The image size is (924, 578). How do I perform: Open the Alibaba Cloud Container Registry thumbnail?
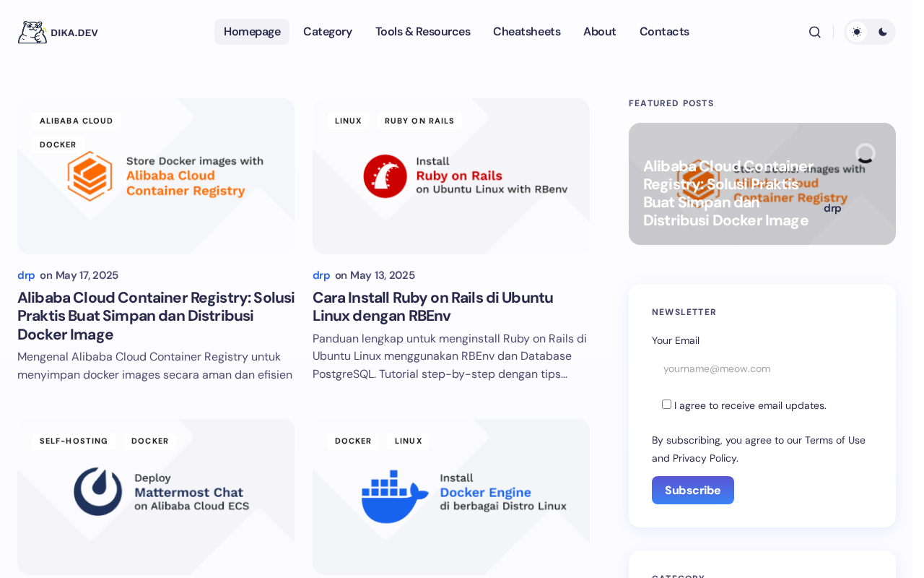click(156, 176)
